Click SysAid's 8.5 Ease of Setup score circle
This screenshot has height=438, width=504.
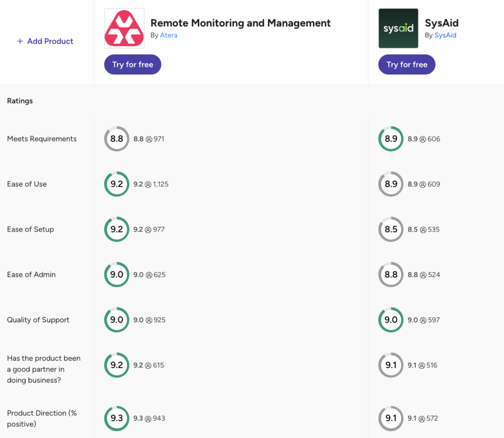coord(391,229)
